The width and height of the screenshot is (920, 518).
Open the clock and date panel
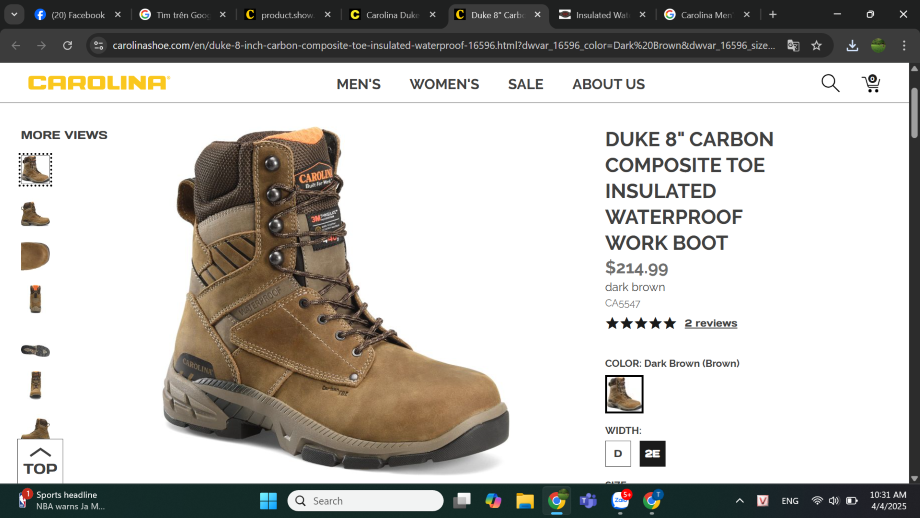click(x=888, y=500)
